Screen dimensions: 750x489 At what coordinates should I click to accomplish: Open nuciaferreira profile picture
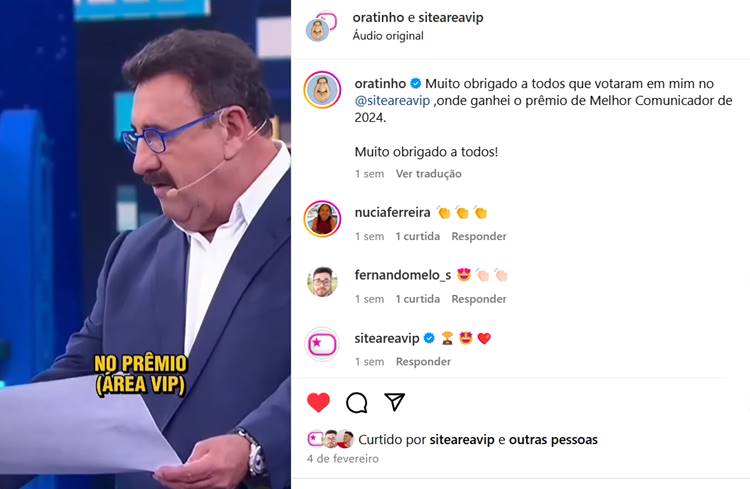tap(322, 219)
